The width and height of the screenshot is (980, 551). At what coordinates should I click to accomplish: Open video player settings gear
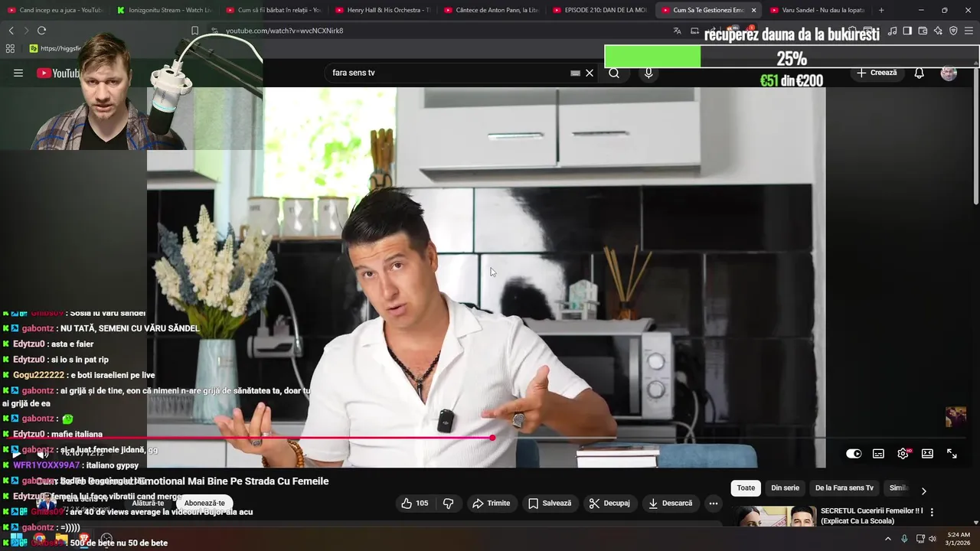click(903, 453)
